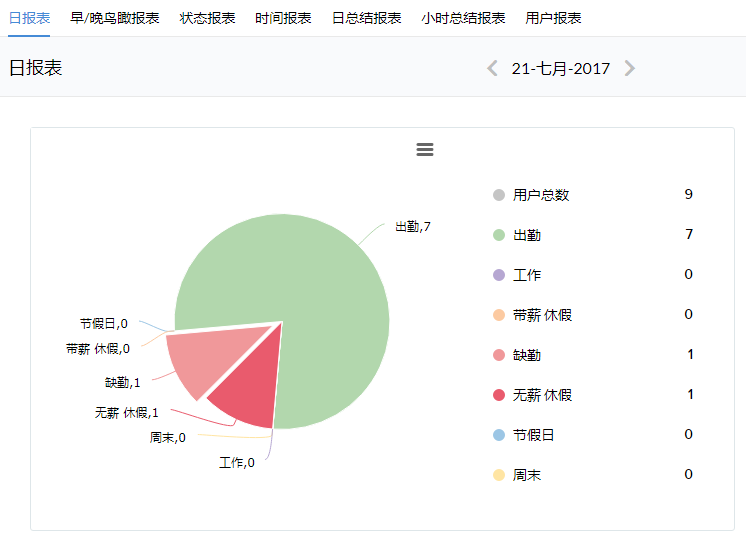Open the 用户报表 tab
The width and height of the screenshot is (746, 535).
(x=553, y=18)
